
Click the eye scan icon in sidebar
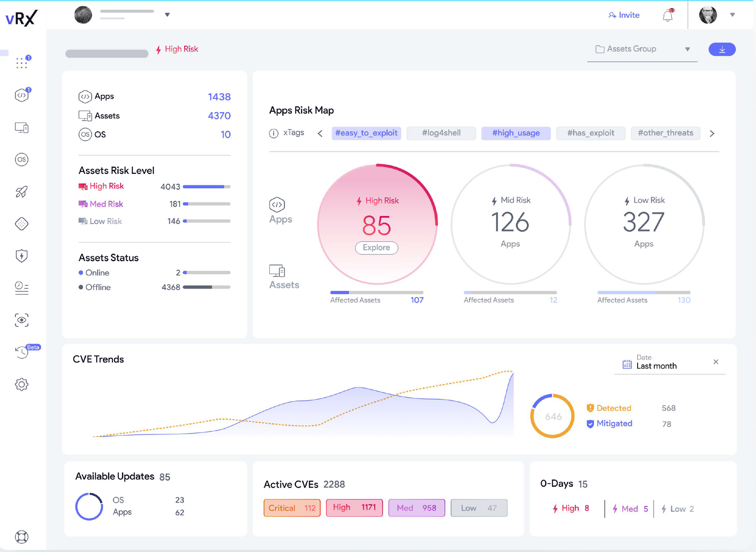(x=22, y=320)
